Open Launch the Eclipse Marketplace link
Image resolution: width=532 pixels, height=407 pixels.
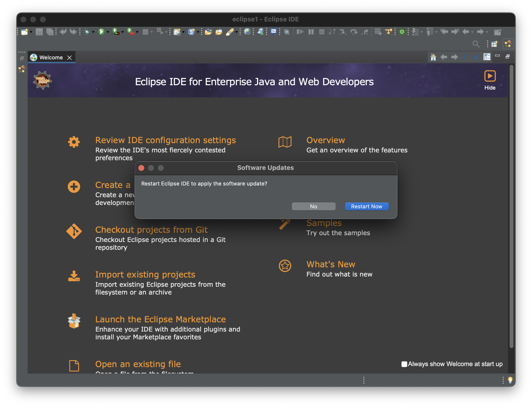tap(160, 319)
